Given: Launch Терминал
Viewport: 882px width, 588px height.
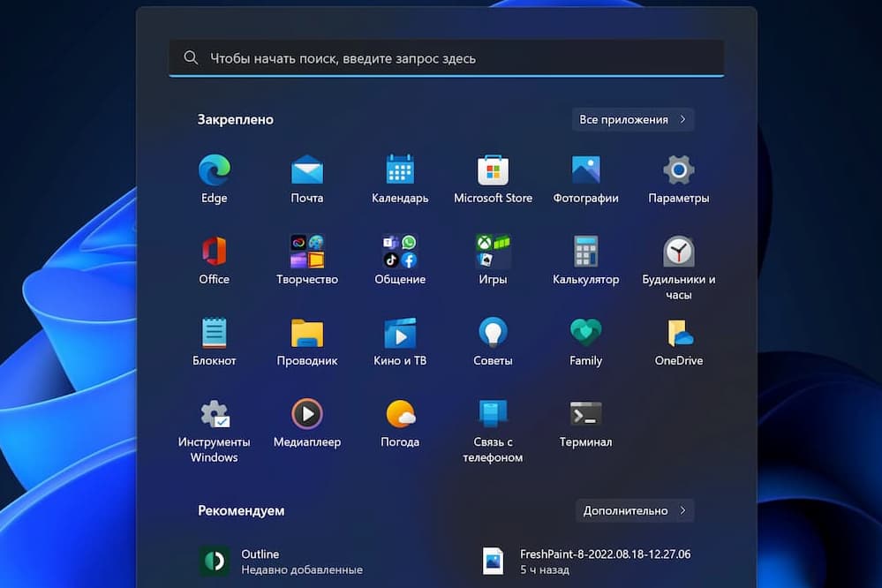Looking at the screenshot, I should (x=585, y=423).
